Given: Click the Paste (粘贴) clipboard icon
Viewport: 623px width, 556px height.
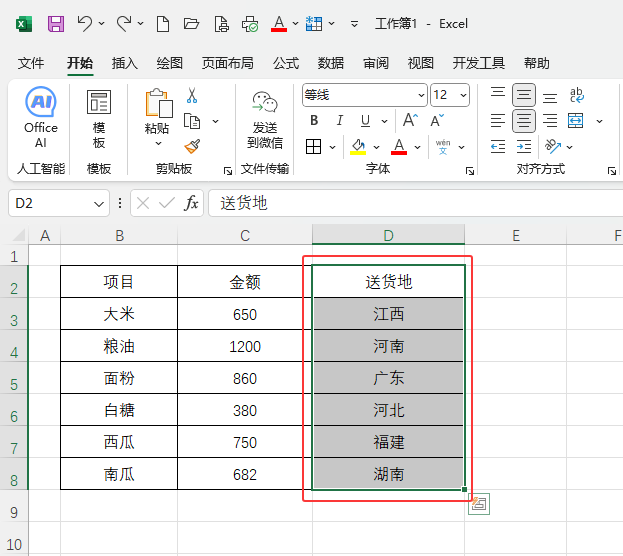Looking at the screenshot, I should click(x=159, y=103).
